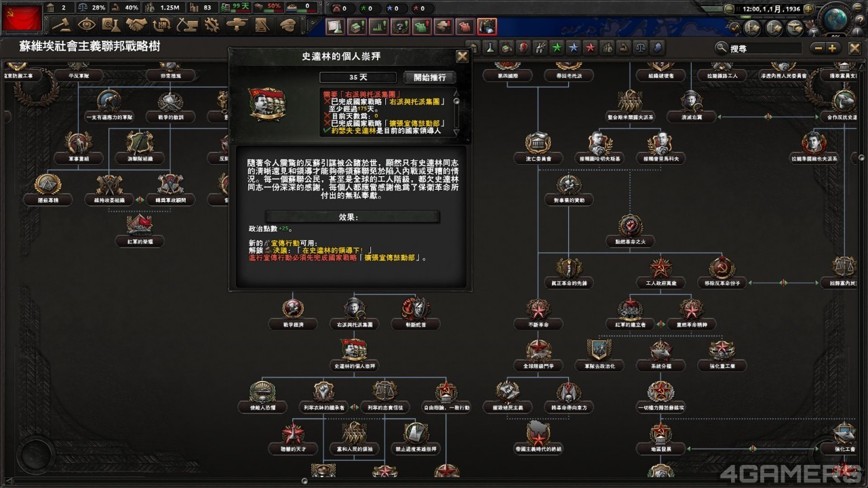Increase game speed with plus button
Image resolution: width=868 pixels, height=488 pixels.
click(810, 9)
